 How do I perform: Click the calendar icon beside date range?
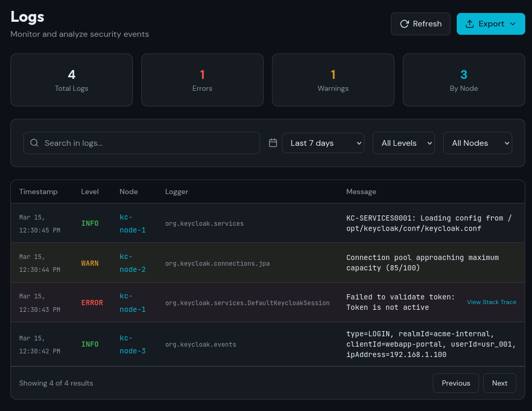pos(273,143)
